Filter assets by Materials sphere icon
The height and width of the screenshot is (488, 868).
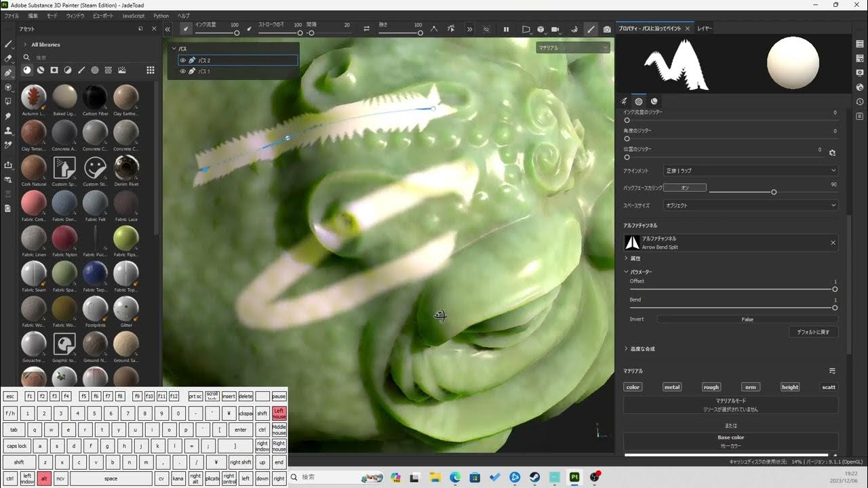tap(27, 70)
